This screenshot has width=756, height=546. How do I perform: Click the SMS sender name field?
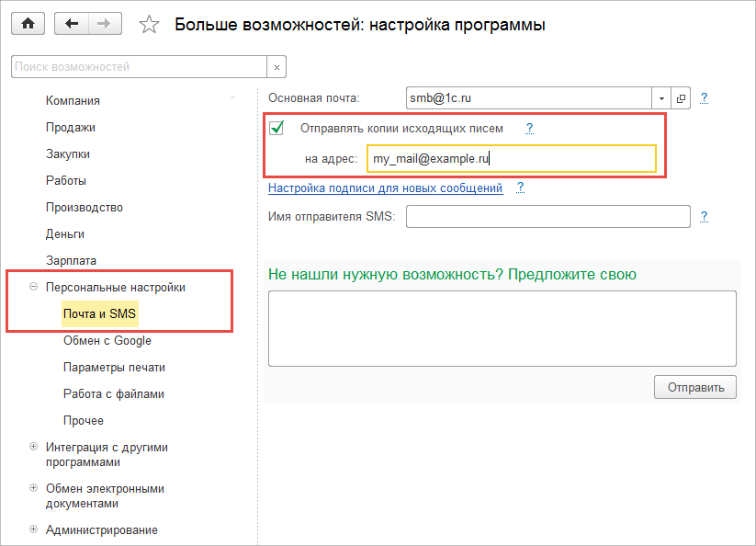click(547, 216)
